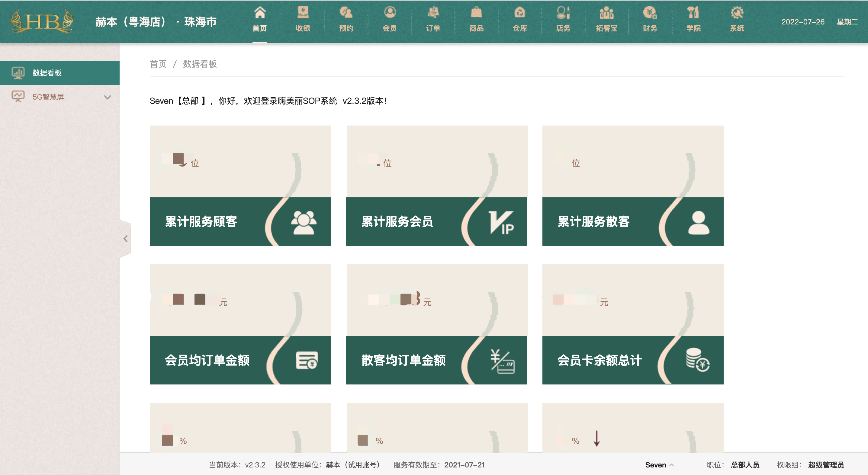Open the 会员 member icon
868x475 pixels.
[x=390, y=12]
